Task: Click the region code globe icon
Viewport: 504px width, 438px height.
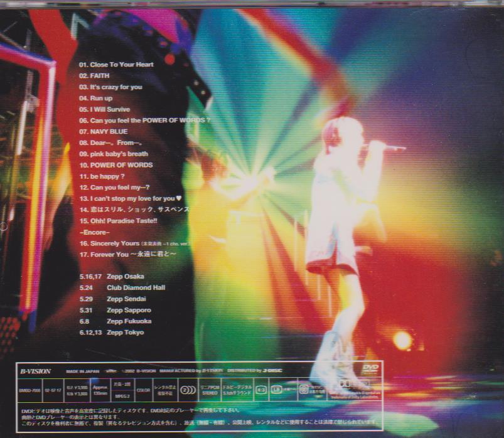Action: 304,389
